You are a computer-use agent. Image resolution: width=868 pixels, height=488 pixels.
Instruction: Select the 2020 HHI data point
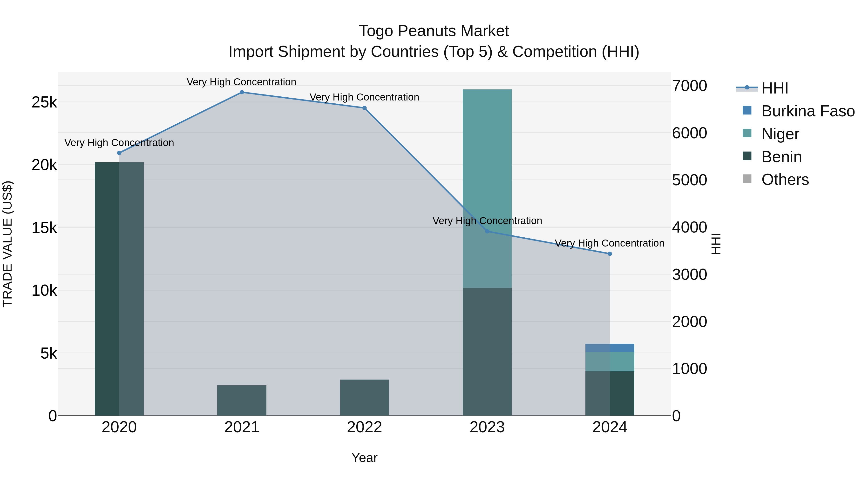pos(119,153)
